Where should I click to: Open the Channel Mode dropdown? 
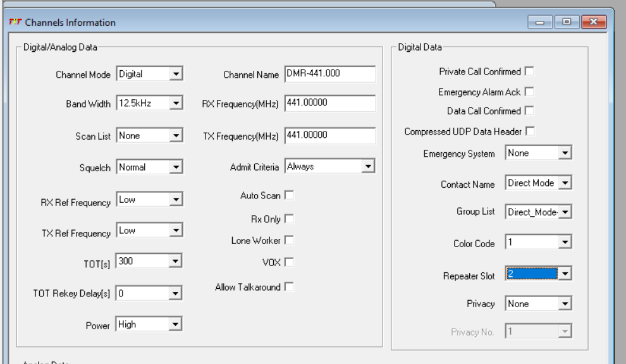point(176,74)
